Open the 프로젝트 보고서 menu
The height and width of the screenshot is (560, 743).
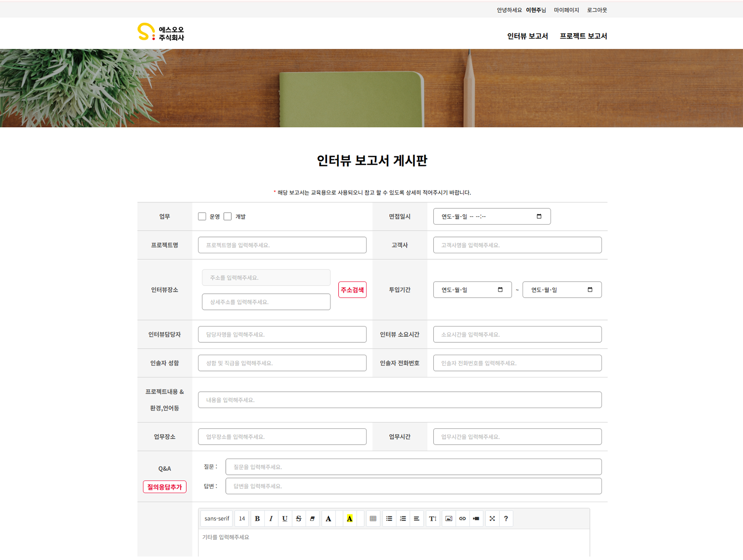(583, 36)
